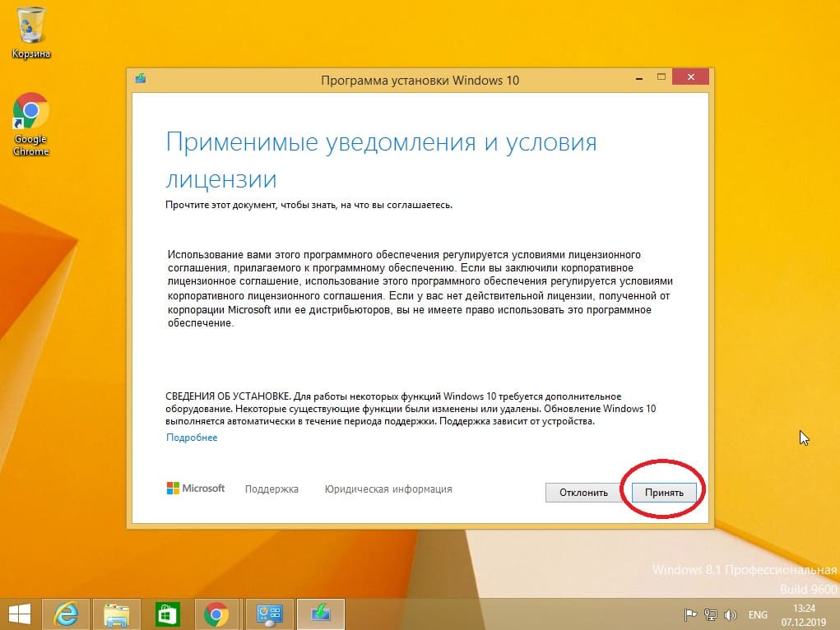The width and height of the screenshot is (840, 630).
Task: Open the Юридическая информация link
Action: [388, 489]
